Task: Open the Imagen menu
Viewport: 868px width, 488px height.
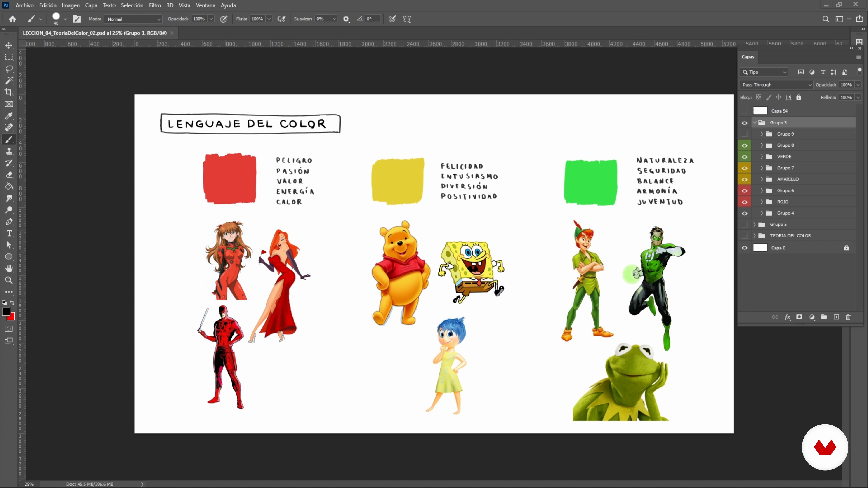Action: [71, 5]
